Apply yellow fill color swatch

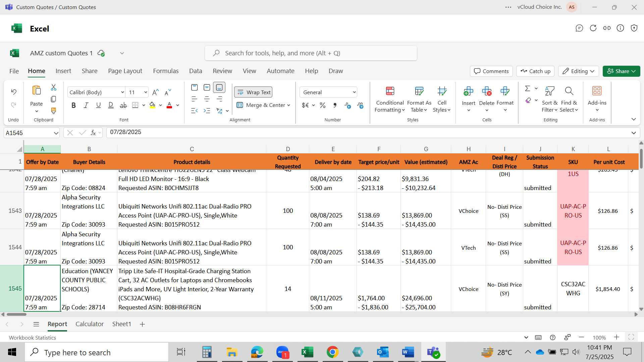coord(152,105)
